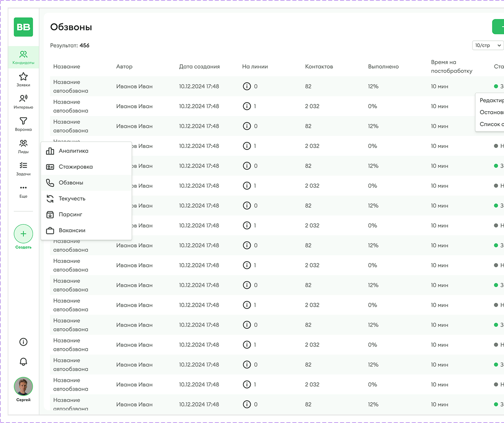Open Парсинг from the popup menu
504x423 pixels.
click(x=71, y=214)
